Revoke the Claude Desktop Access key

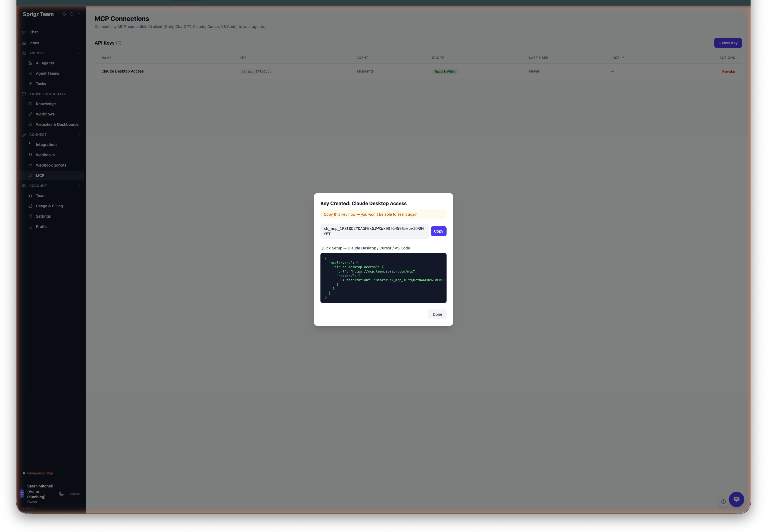[x=728, y=71]
